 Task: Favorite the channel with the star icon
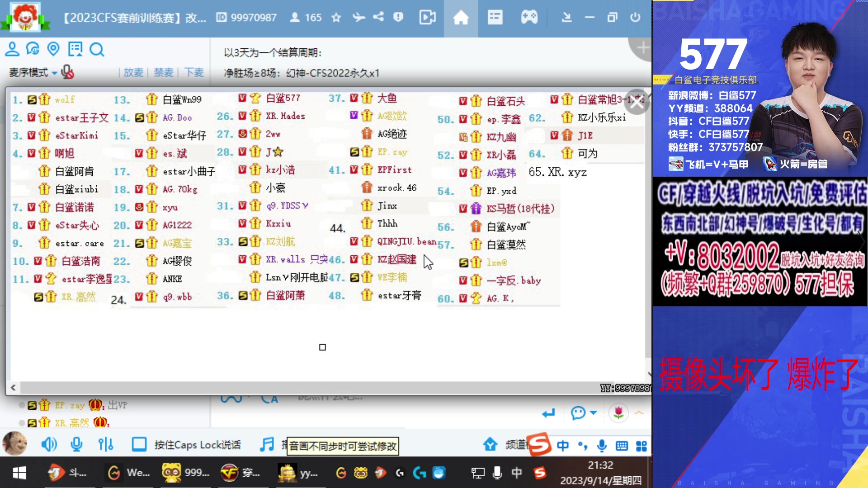click(x=336, y=18)
